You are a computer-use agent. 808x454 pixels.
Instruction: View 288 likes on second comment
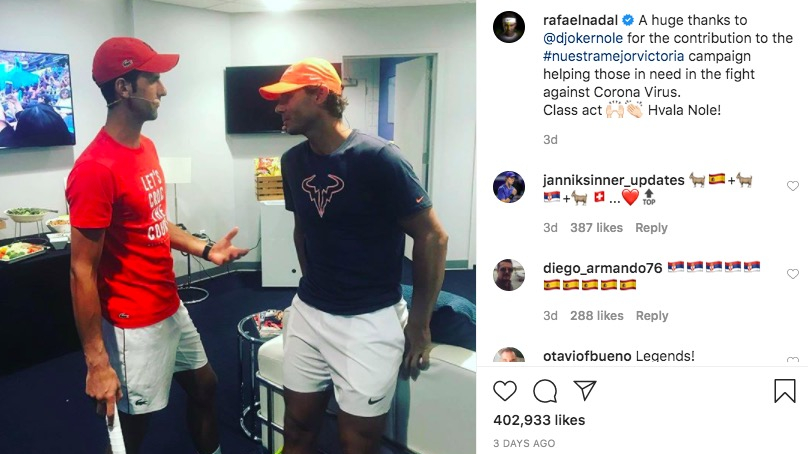596,315
